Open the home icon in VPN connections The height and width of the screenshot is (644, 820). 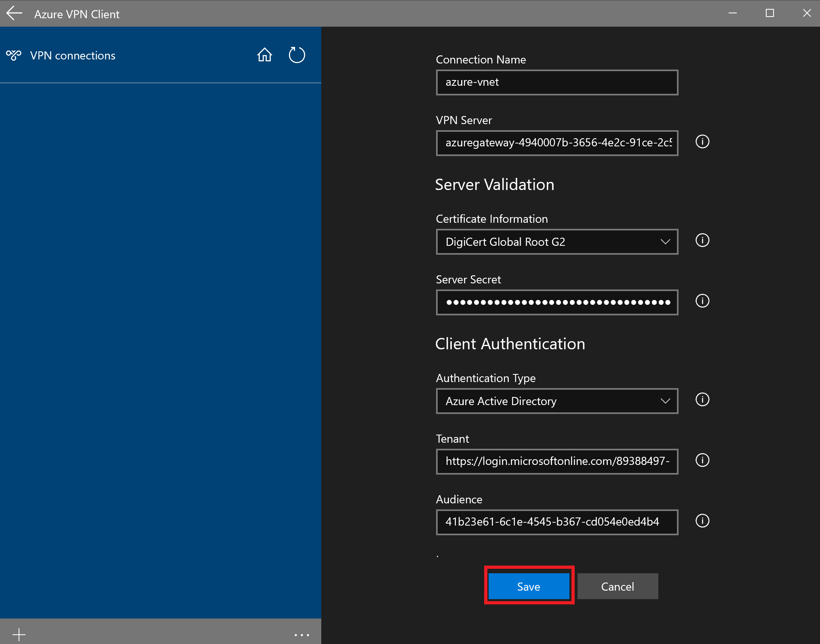pos(265,55)
